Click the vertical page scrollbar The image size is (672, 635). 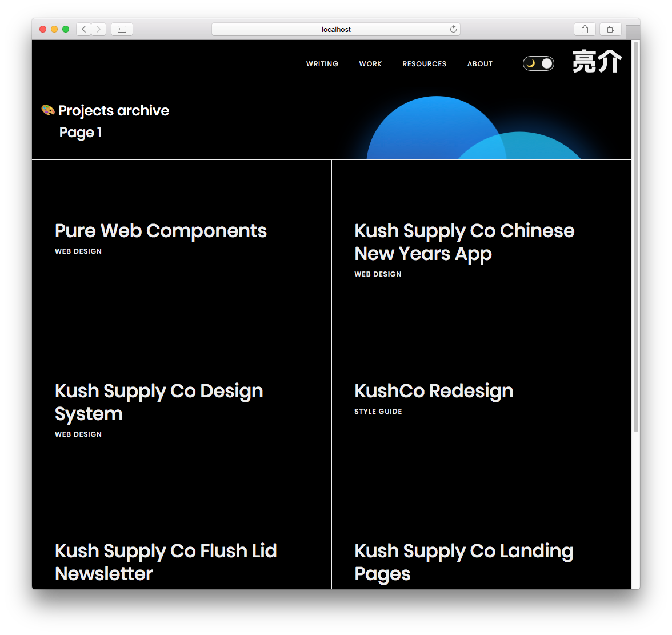[x=635, y=229]
